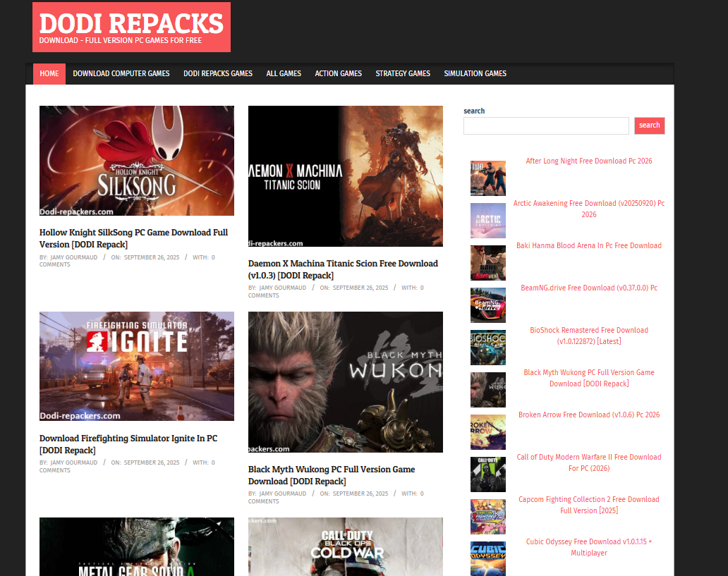Click the DODI REPACKS site logo
The height and width of the screenshot is (576, 728).
tap(131, 27)
